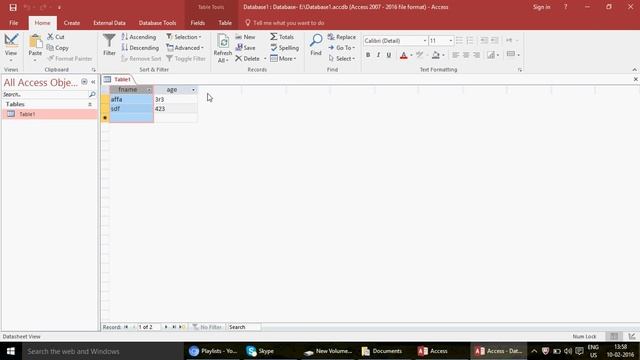
Task: Create a New record
Action: point(245,37)
